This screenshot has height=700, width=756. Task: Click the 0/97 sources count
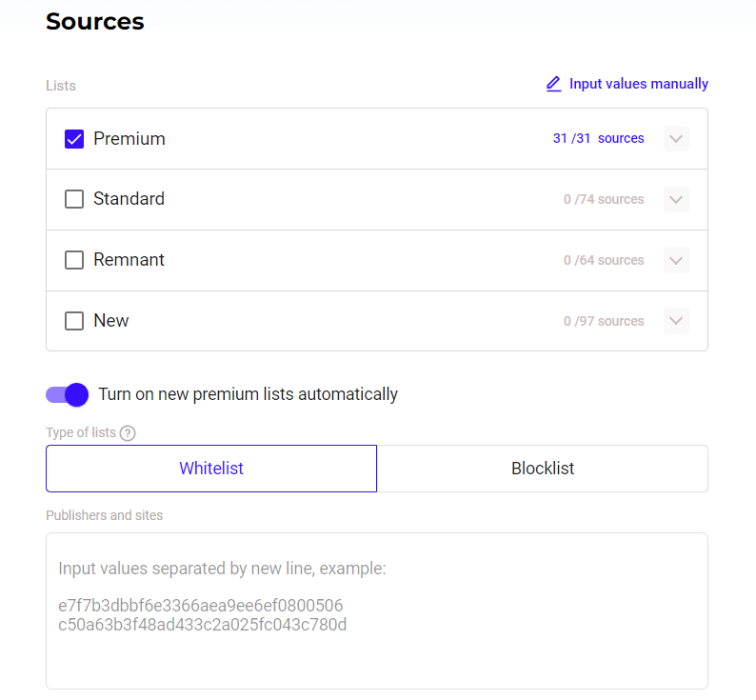(604, 321)
